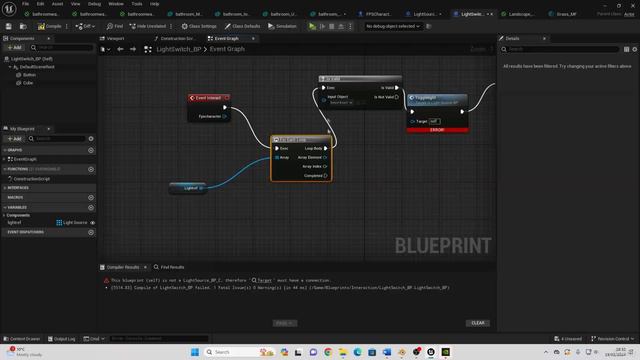Start Simulation from toolbar
This screenshot has width=640, height=360.
click(x=282, y=26)
